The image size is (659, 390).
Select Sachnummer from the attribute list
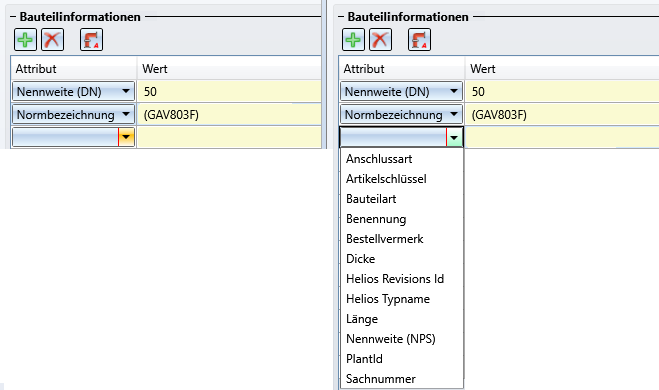pos(380,379)
